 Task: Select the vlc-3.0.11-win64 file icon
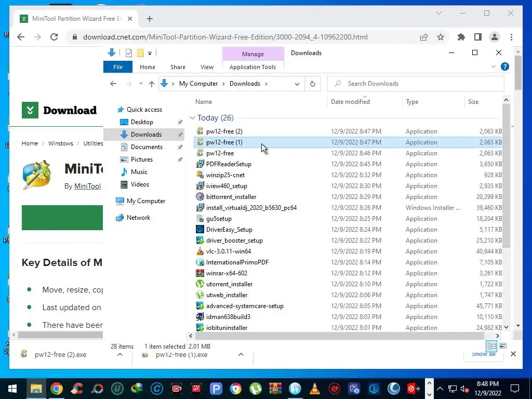[200, 251]
